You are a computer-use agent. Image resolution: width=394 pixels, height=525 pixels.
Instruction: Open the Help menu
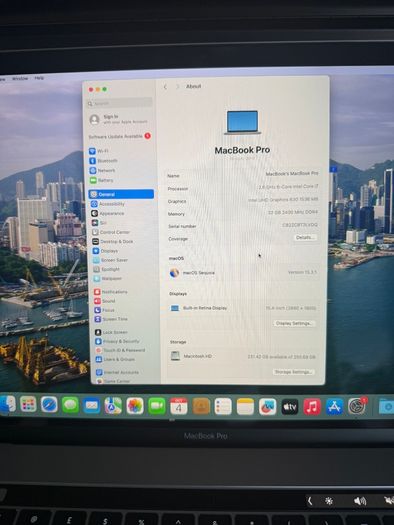coord(39,78)
